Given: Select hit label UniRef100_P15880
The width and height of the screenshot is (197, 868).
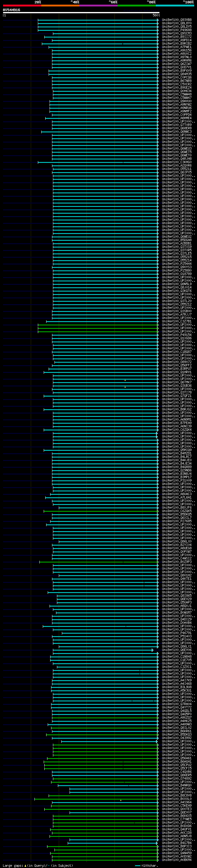Looking at the screenshot, I should coord(176,271).
